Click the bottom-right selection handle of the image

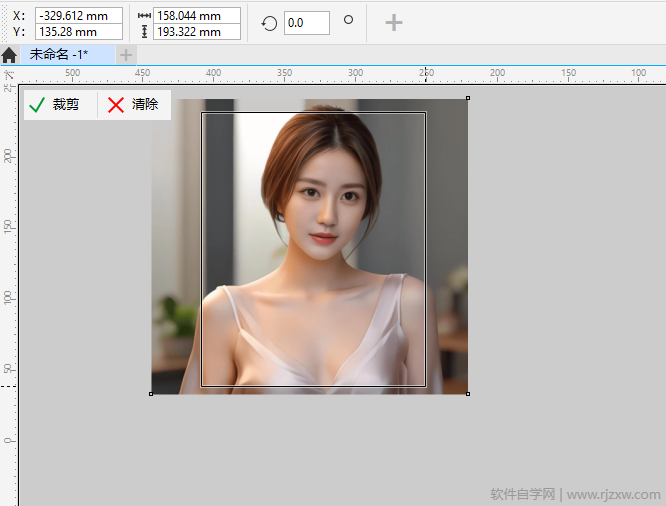[468, 394]
